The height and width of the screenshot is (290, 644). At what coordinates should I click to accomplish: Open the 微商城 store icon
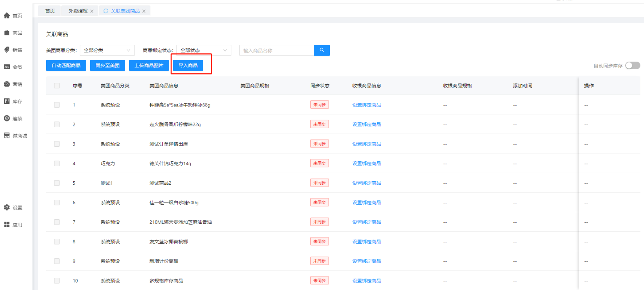pos(7,135)
